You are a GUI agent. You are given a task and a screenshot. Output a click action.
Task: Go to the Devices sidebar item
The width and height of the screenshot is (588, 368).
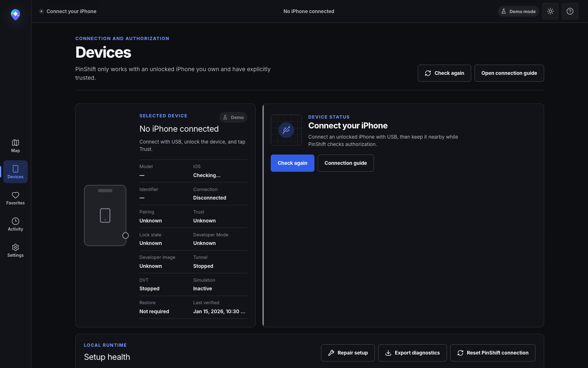pos(16,172)
